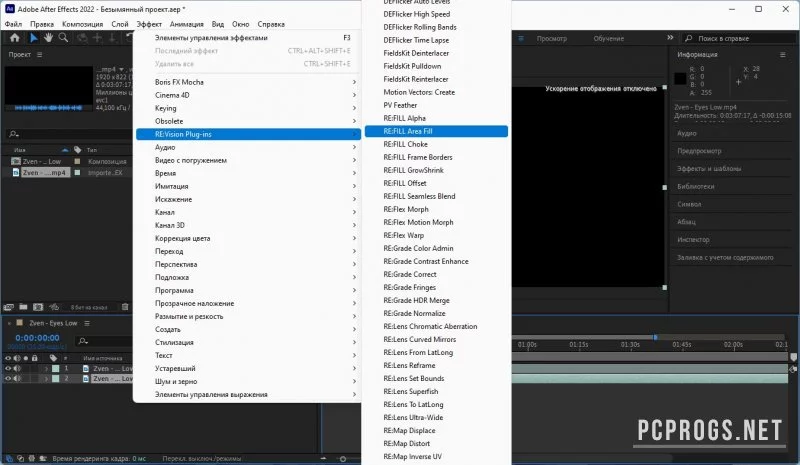Open the Анимация menu
The width and height of the screenshot is (800, 465).
(187, 24)
